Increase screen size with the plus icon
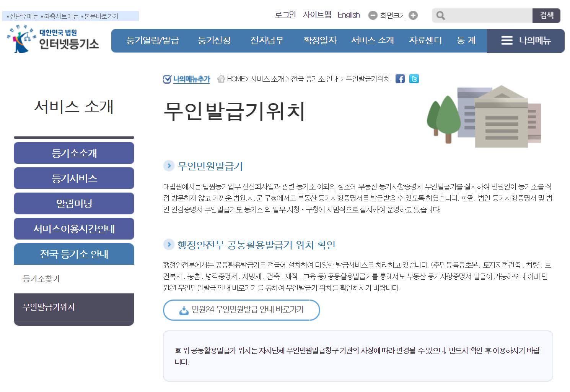570x392 pixels. (413, 16)
